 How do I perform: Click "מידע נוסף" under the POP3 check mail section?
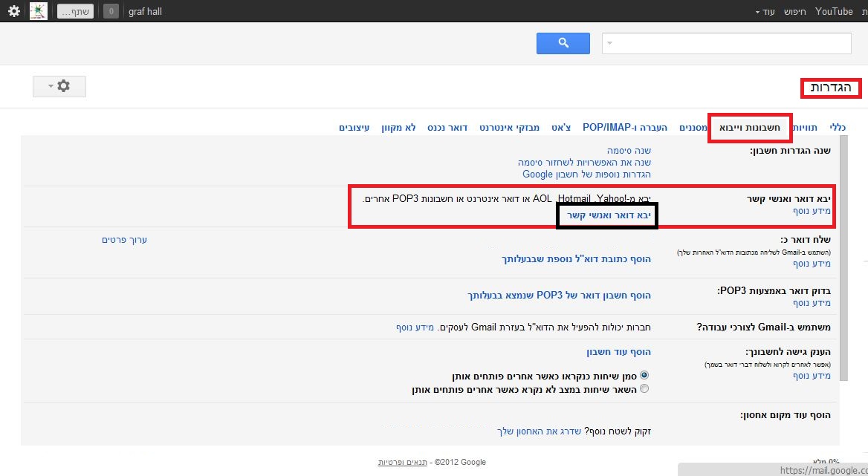click(812, 303)
